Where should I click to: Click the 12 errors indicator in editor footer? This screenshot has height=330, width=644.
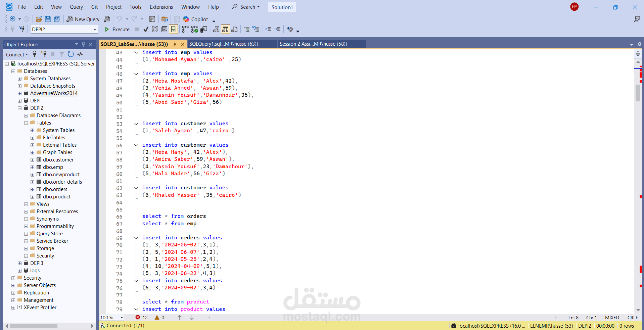[x=142, y=317]
